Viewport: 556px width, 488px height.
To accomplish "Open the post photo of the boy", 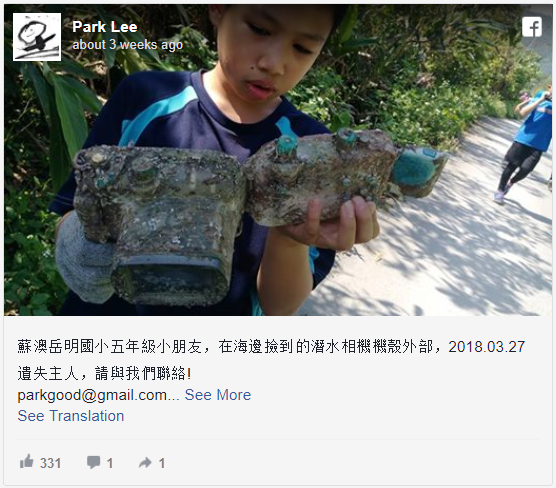I will (278, 160).
